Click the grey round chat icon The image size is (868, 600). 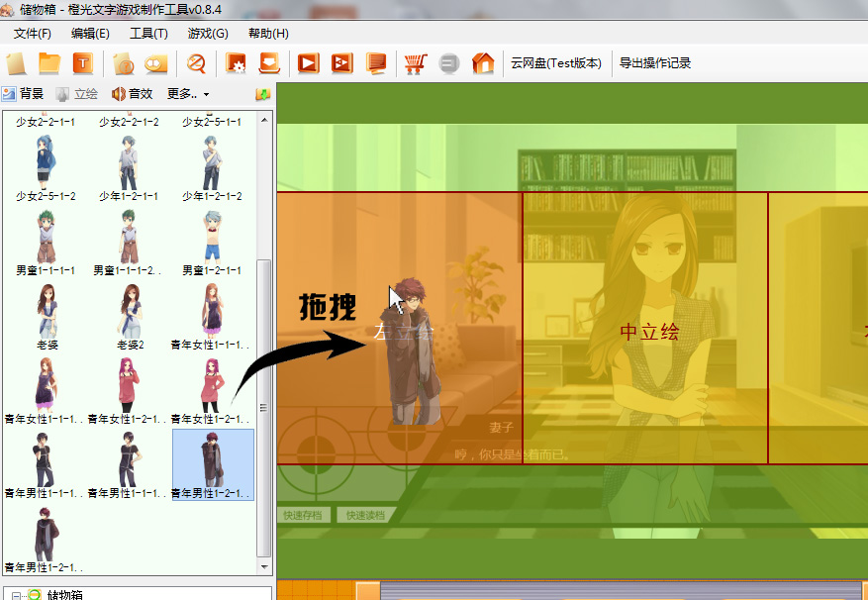pyautogui.click(x=449, y=63)
